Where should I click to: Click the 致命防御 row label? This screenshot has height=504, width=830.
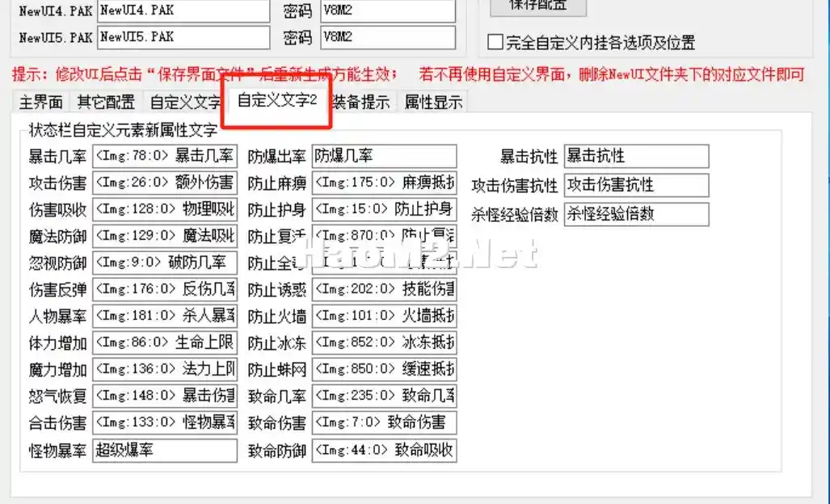(x=277, y=451)
